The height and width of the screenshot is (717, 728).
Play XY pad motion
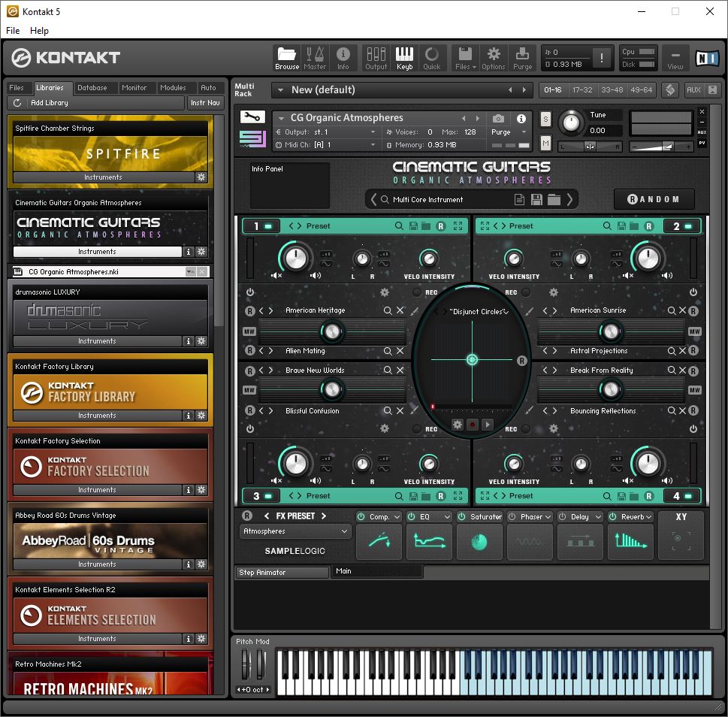coord(488,425)
